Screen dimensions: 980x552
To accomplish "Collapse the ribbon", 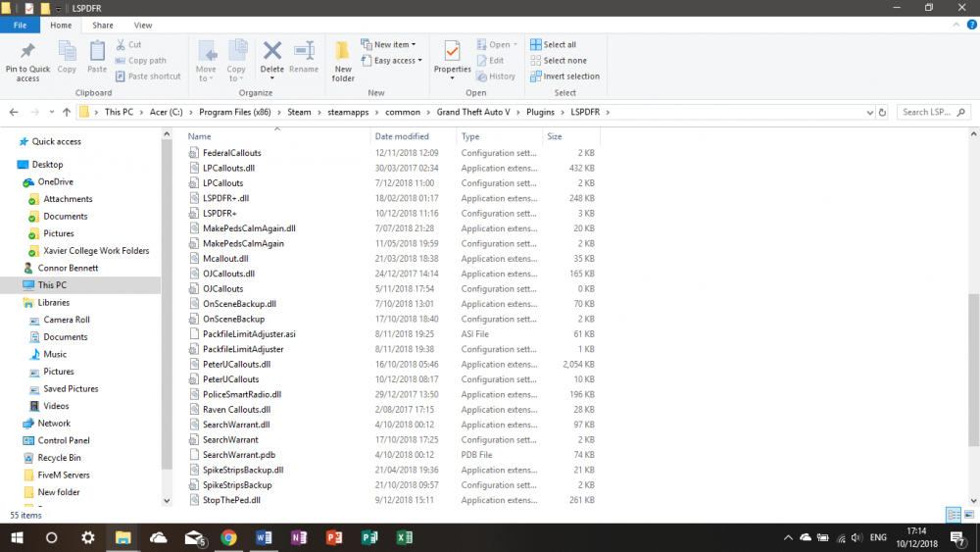I will (x=956, y=25).
